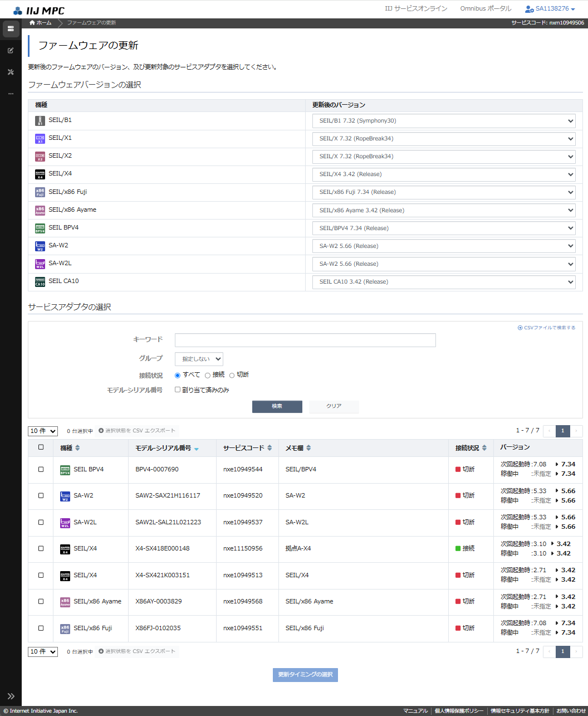The height and width of the screenshot is (716, 588).
Task: Go to ホーム breadcrumb
Action: coord(40,23)
